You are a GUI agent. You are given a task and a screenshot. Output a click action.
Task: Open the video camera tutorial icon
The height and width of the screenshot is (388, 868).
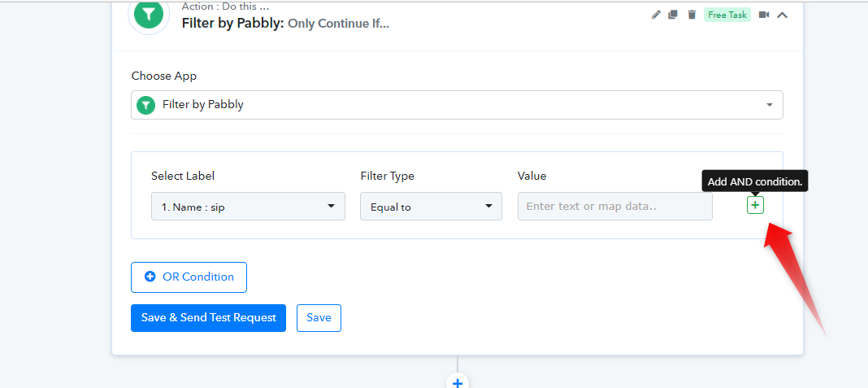(x=764, y=15)
